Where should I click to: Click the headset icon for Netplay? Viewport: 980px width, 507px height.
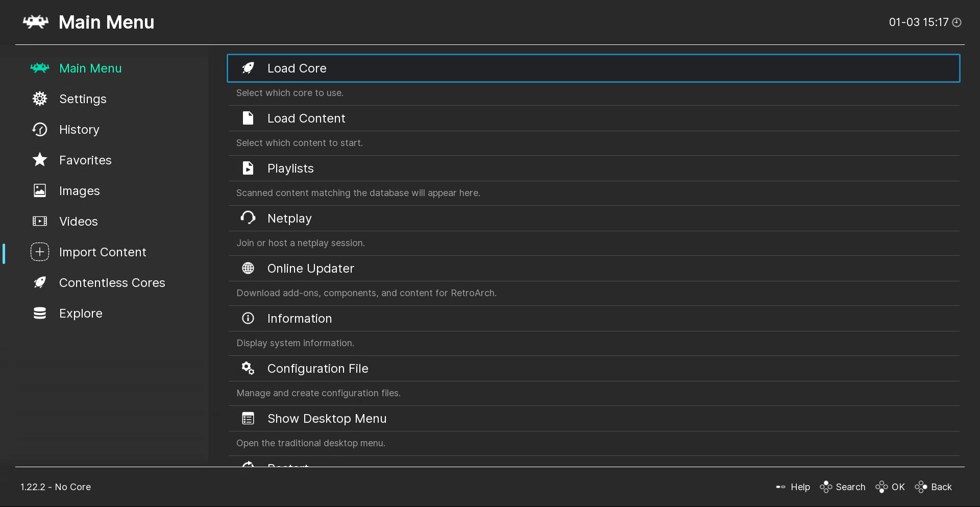(x=248, y=218)
